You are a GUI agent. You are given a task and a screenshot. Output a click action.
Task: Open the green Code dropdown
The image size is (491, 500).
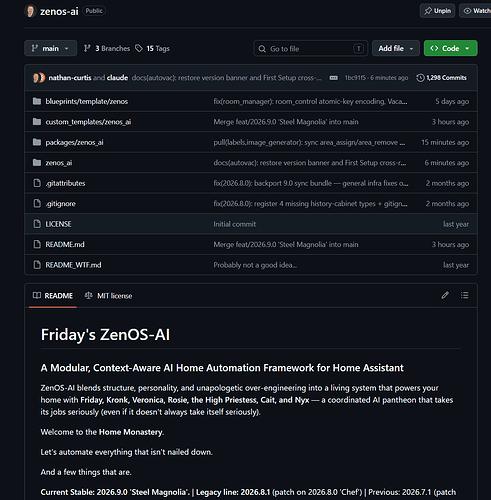(x=450, y=48)
